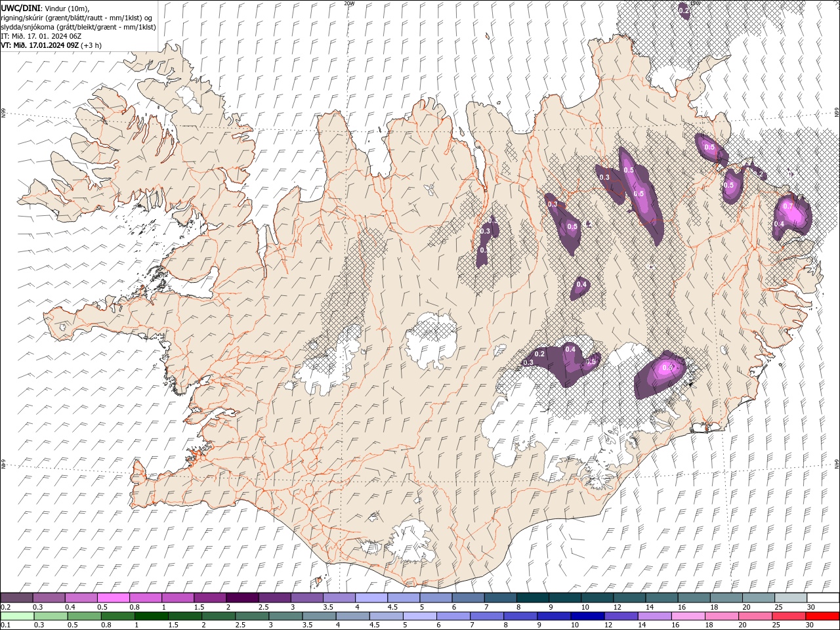Click the bright red swatch at 30 in lower row
This screenshot has height=630, width=840.
click(822, 616)
